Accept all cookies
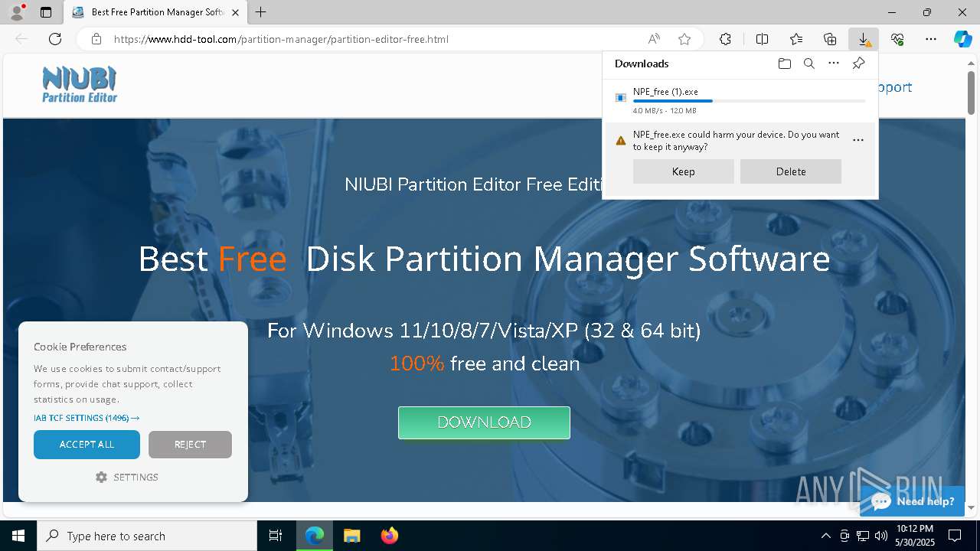 click(x=87, y=445)
